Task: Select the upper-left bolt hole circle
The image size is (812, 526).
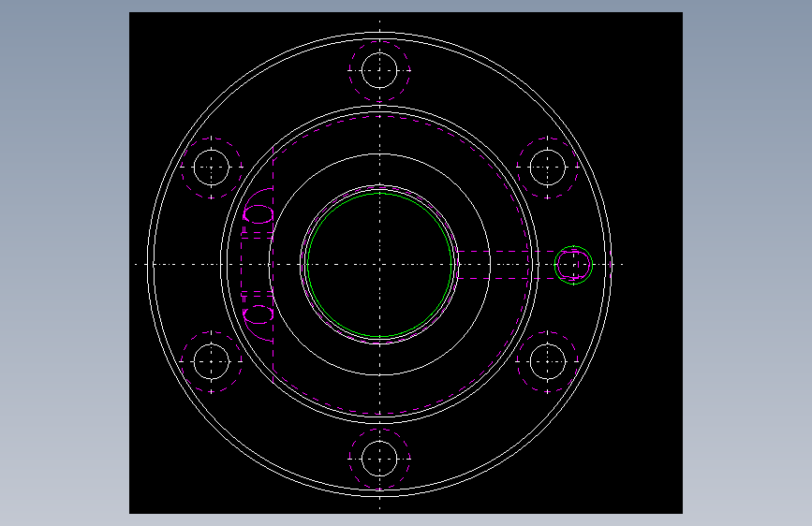Action: (212, 168)
